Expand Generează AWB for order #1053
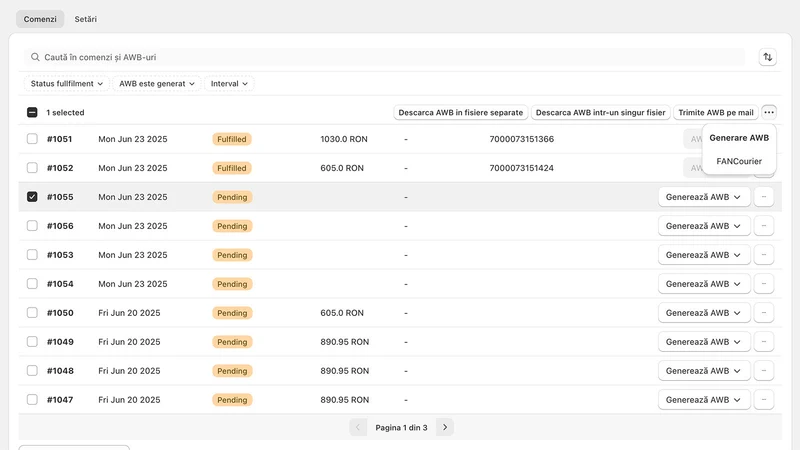 click(704, 255)
